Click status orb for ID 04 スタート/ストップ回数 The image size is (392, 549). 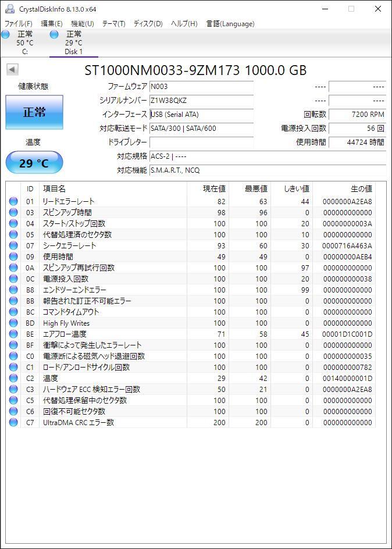coord(13,223)
